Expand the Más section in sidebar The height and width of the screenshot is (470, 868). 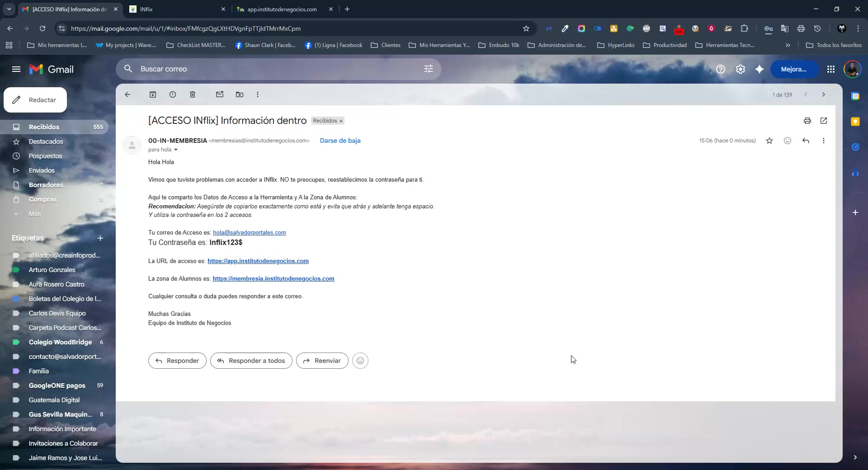[34, 214]
